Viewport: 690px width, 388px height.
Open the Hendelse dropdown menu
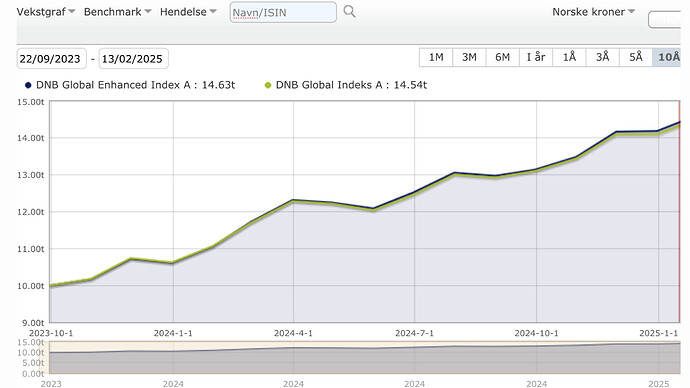pos(188,12)
